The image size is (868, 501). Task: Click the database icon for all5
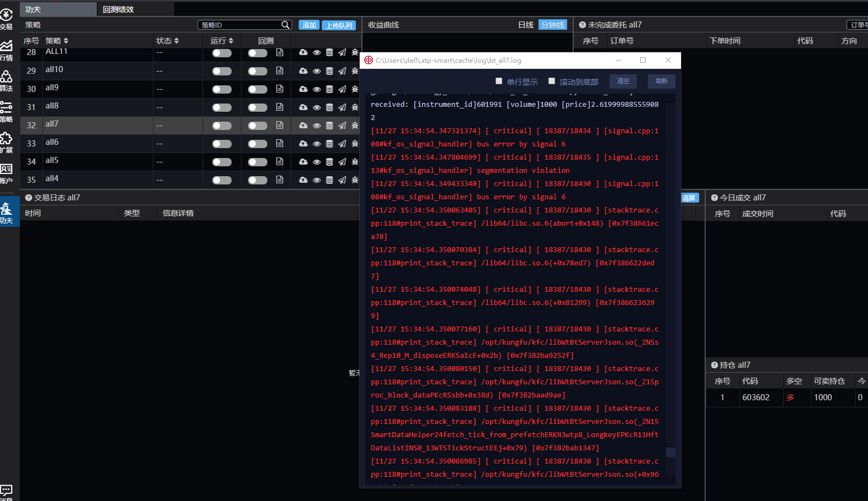coord(329,162)
